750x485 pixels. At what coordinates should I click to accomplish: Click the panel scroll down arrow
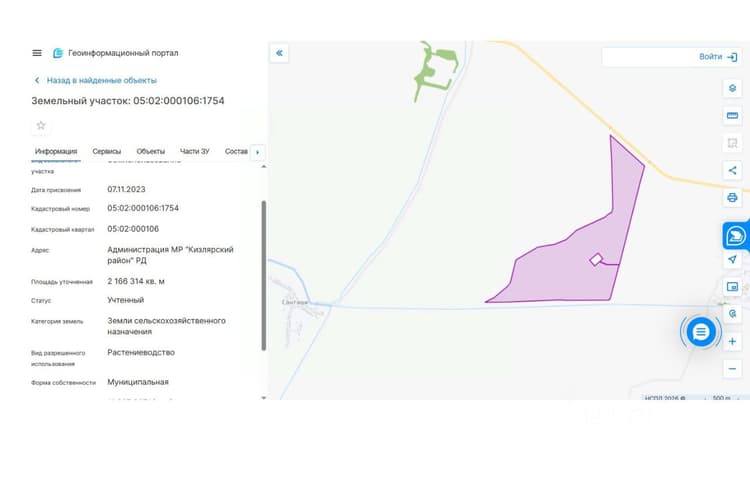click(x=264, y=397)
